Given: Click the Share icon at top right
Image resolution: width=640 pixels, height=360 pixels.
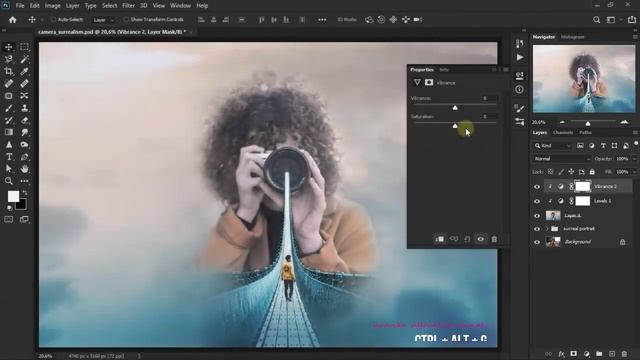Looking at the screenshot, I should tap(632, 20).
